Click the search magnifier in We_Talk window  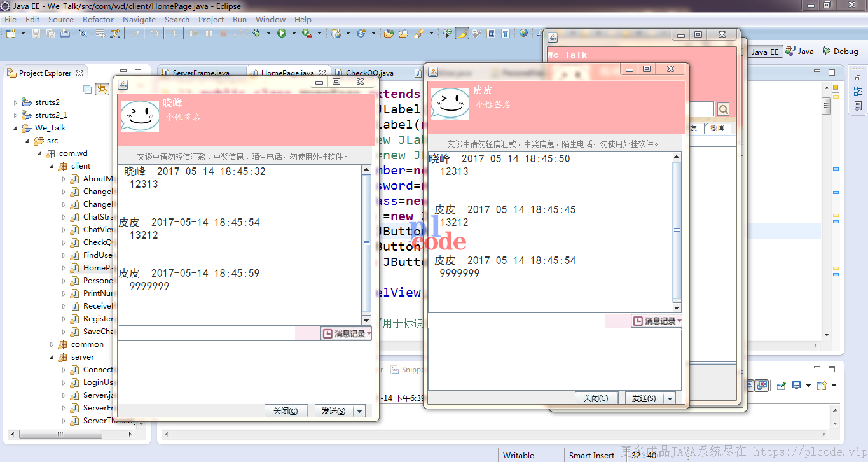(x=723, y=109)
